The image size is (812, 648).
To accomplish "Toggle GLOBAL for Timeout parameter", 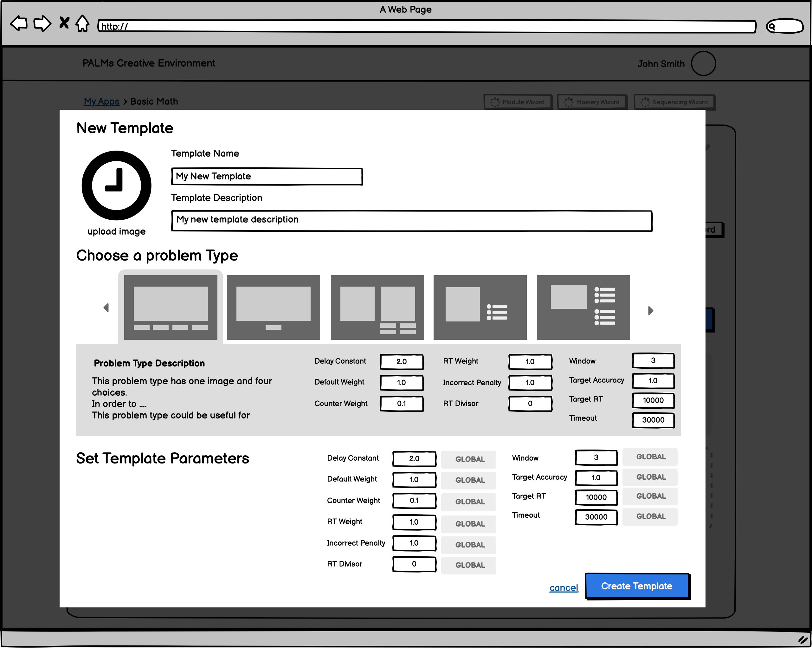I will click(x=650, y=516).
